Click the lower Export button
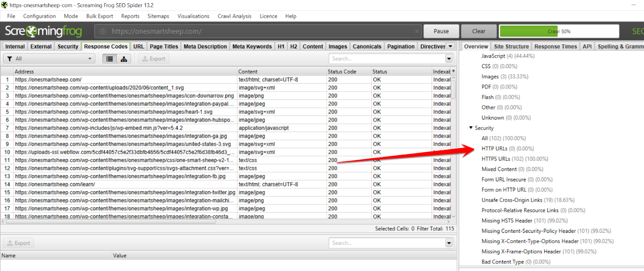Viewport: 644px width, 271px height. pos(19,243)
